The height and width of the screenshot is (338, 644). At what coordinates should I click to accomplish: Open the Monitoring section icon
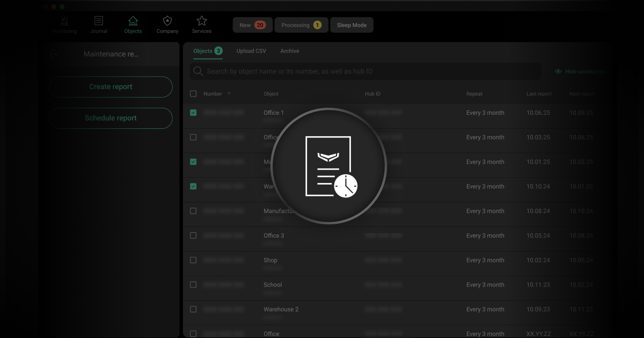click(64, 21)
